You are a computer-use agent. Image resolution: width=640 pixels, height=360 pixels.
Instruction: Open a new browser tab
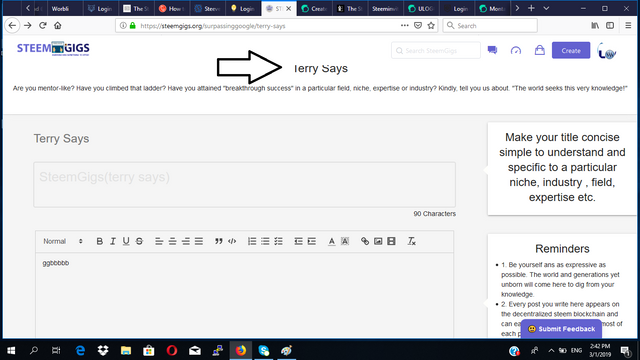(x=531, y=8)
